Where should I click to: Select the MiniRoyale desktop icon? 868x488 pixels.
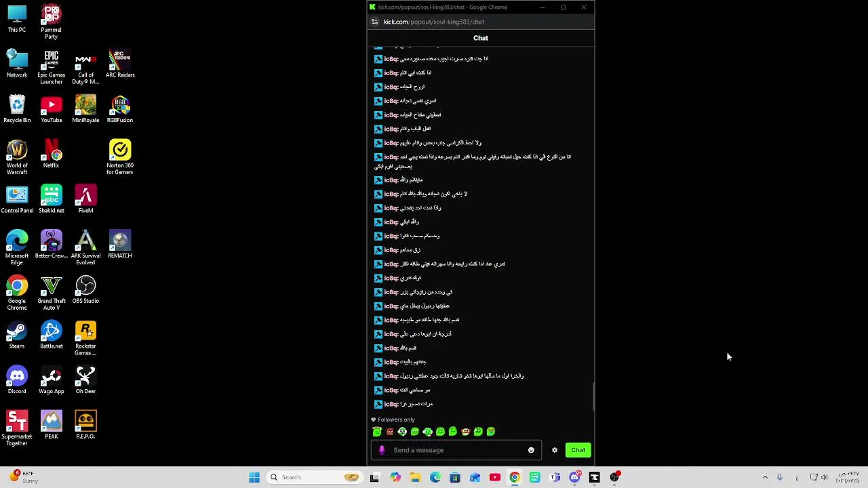(x=85, y=110)
